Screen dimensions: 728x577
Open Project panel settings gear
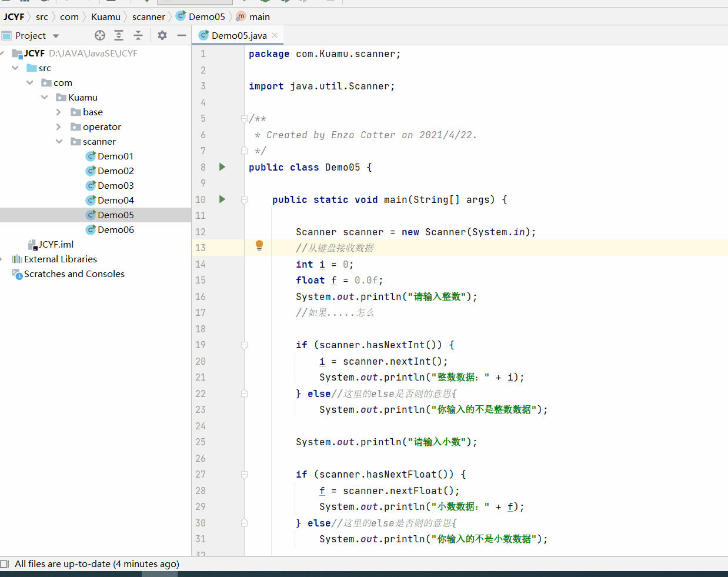point(162,35)
